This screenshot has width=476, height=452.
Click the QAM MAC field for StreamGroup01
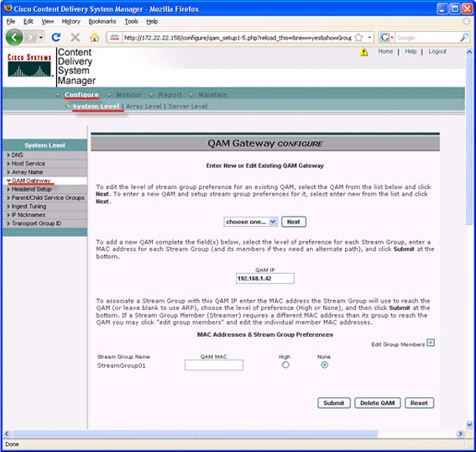(214, 365)
